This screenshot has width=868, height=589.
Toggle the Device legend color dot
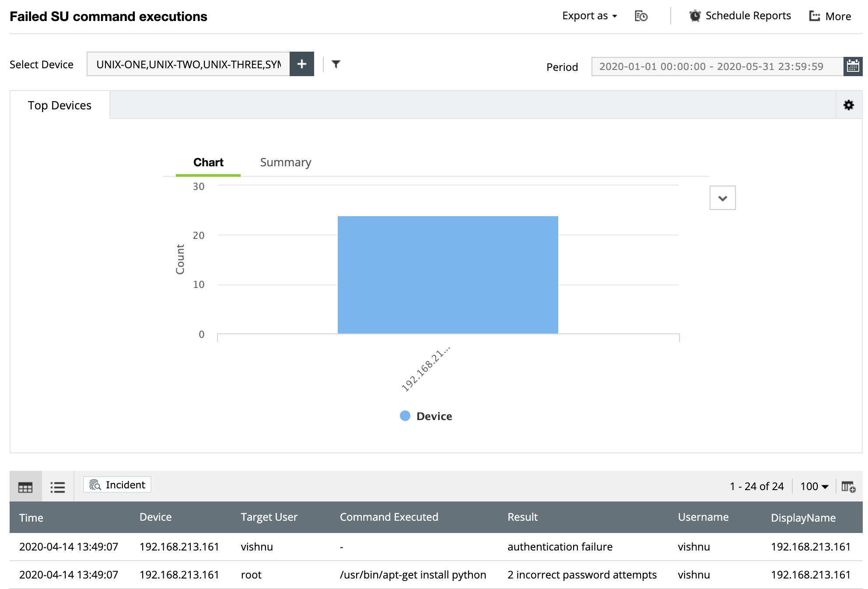[x=405, y=416]
